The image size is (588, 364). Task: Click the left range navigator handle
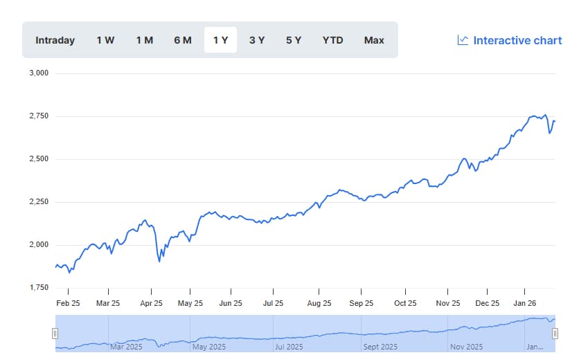tap(55, 334)
